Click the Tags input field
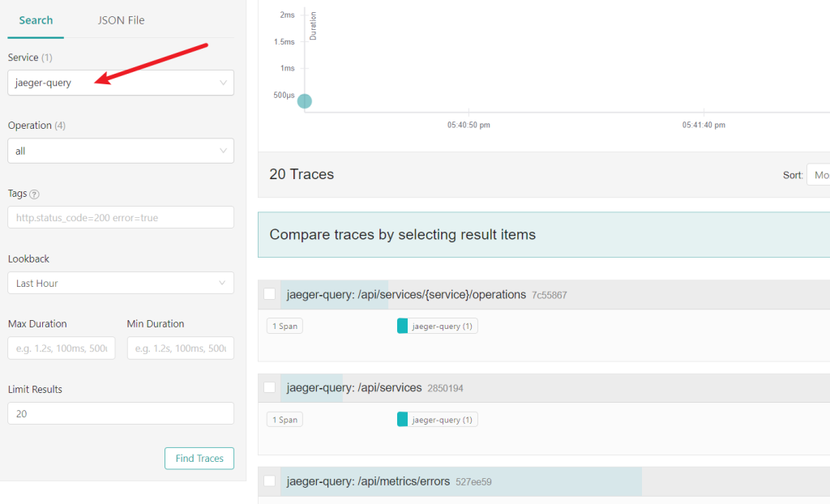 [121, 217]
